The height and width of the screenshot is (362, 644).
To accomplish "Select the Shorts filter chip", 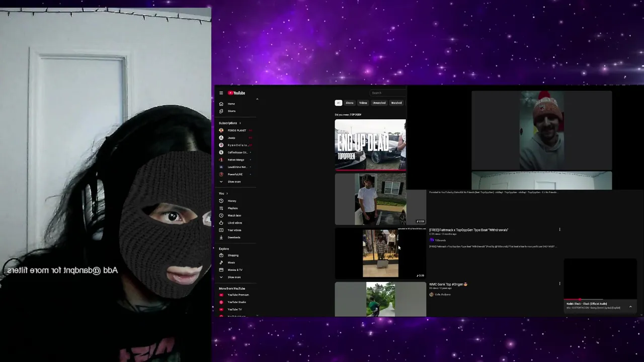I will point(349,103).
